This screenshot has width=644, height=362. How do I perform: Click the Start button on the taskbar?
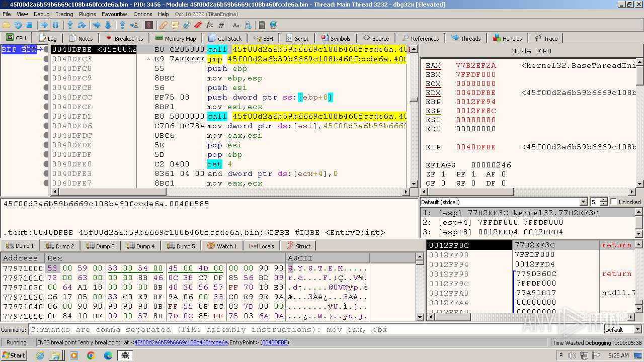coord(14,355)
